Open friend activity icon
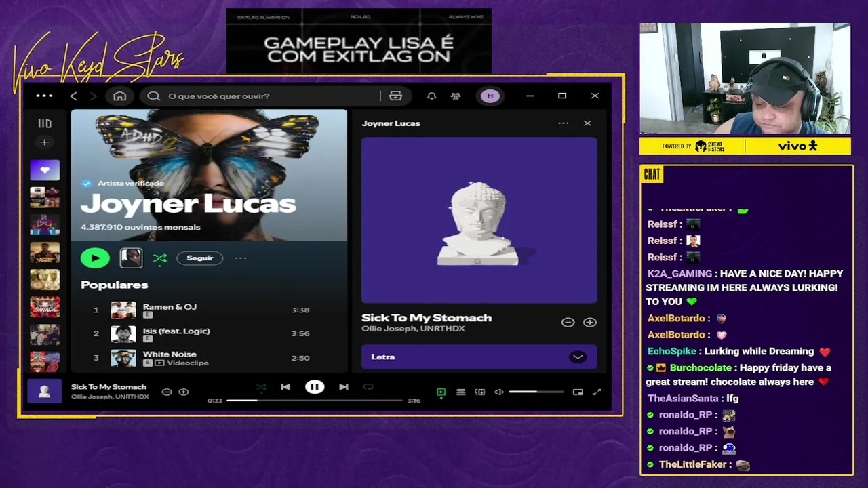868x488 pixels. point(456,96)
